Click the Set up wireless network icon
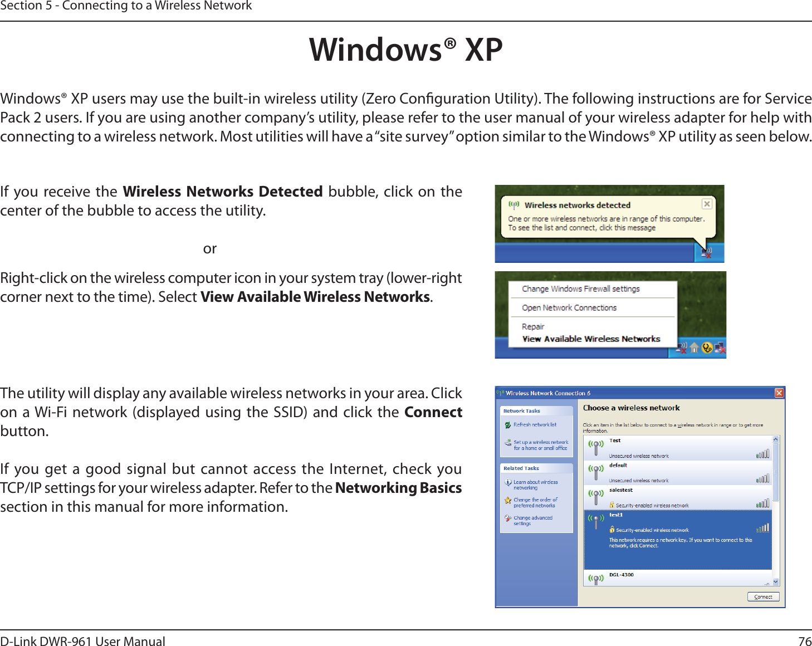 tap(508, 443)
